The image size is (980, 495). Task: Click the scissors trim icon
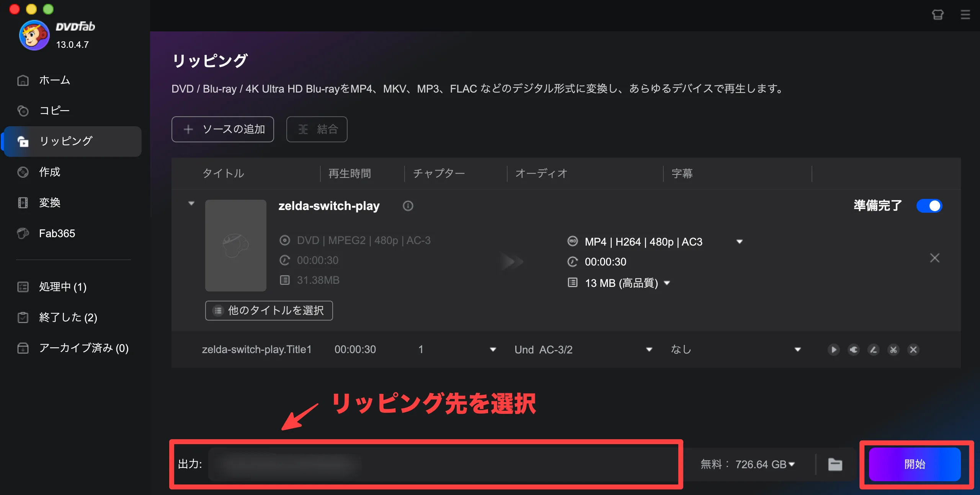[x=893, y=350]
